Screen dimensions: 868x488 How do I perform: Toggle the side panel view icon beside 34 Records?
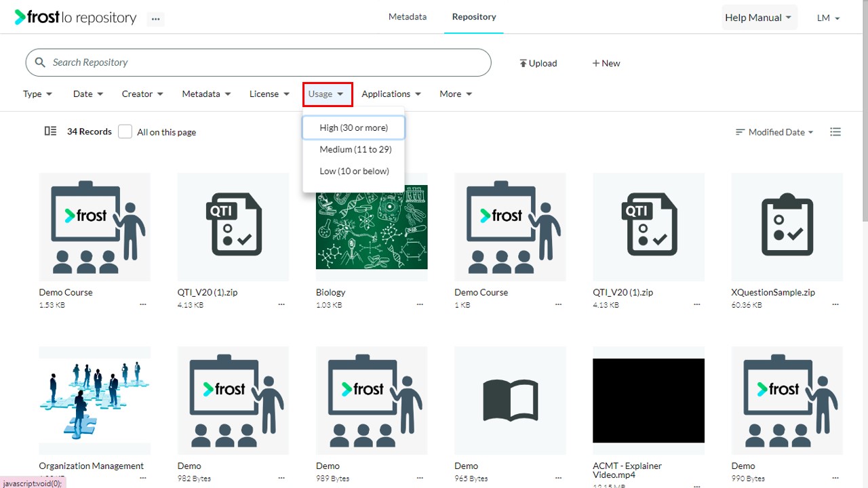pos(50,131)
